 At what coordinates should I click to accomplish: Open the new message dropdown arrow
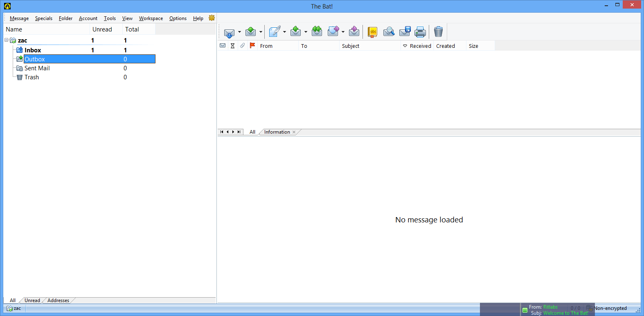284,32
